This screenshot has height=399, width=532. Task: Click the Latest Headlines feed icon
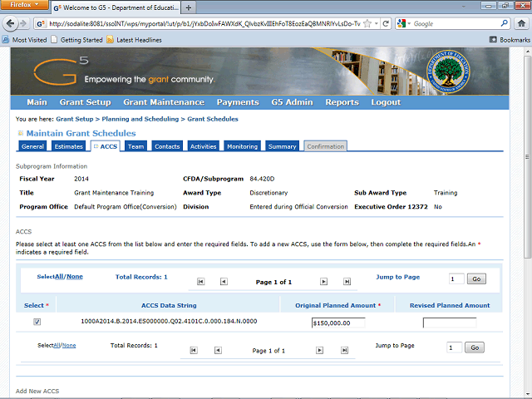(x=110, y=40)
